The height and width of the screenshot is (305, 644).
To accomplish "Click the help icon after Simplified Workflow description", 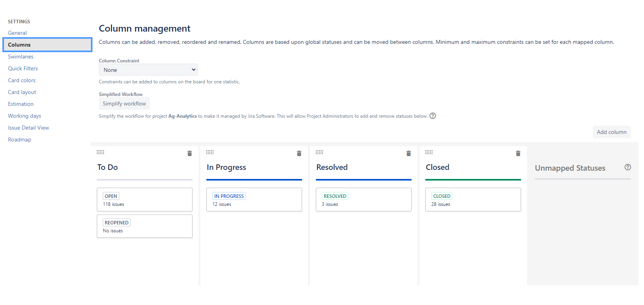I will tap(433, 116).
